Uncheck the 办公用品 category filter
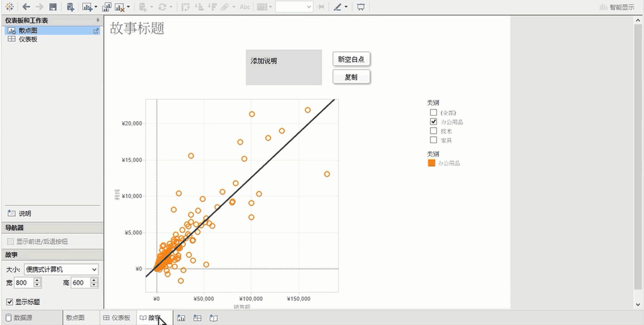644x325 pixels. click(x=433, y=122)
